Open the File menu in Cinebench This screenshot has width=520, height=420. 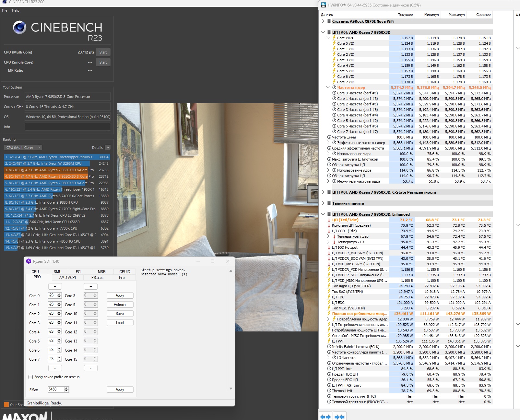(x=5, y=10)
